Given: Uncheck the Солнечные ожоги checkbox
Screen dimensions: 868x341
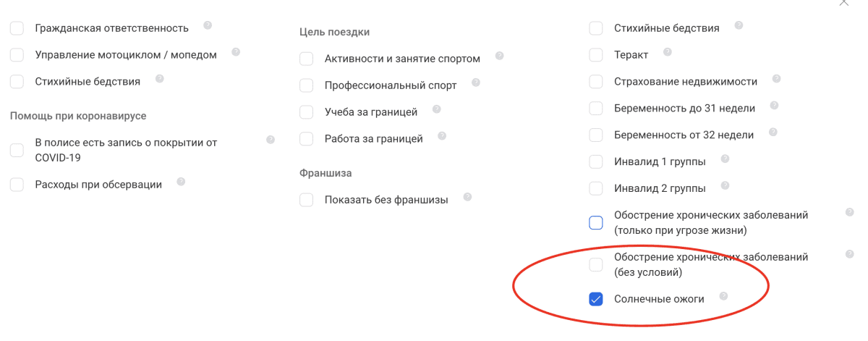Looking at the screenshot, I should click(596, 299).
